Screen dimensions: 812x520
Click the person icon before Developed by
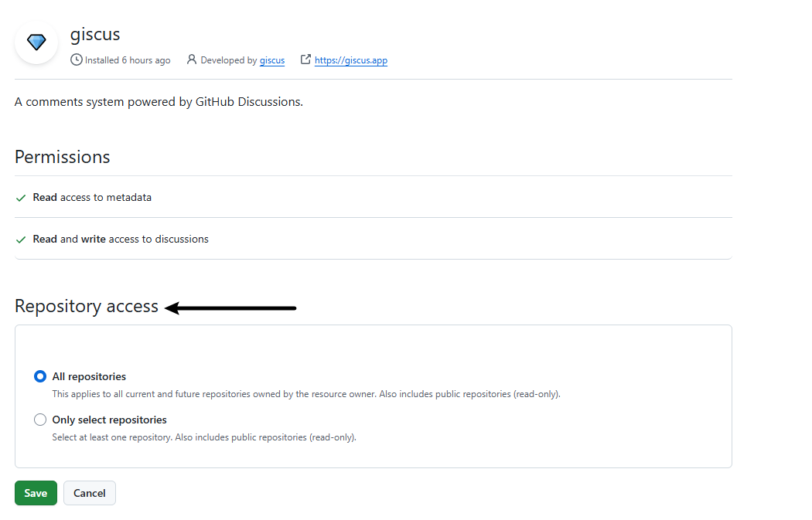pyautogui.click(x=192, y=59)
